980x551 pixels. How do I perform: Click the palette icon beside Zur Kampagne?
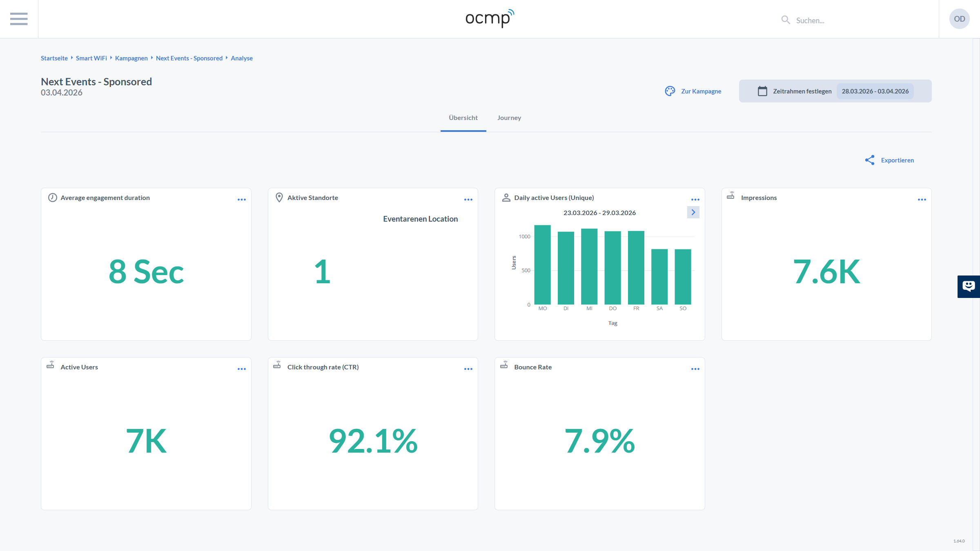(x=670, y=91)
